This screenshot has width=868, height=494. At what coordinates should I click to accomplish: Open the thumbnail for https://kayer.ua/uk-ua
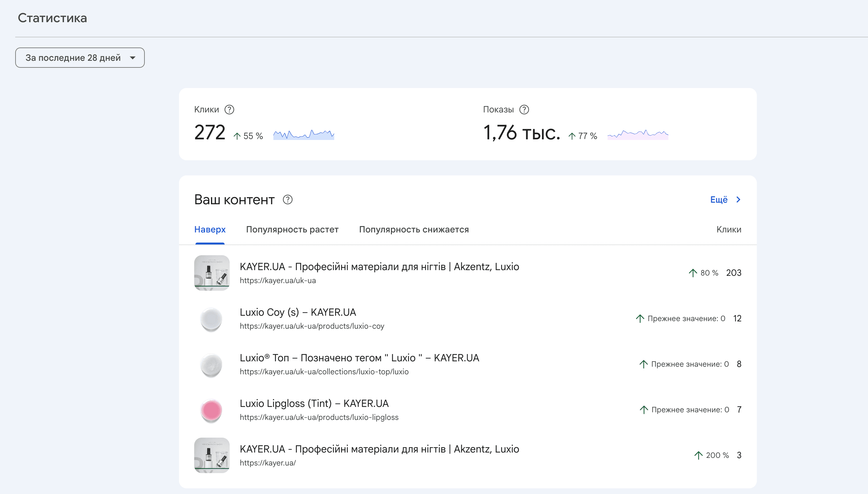pos(212,273)
